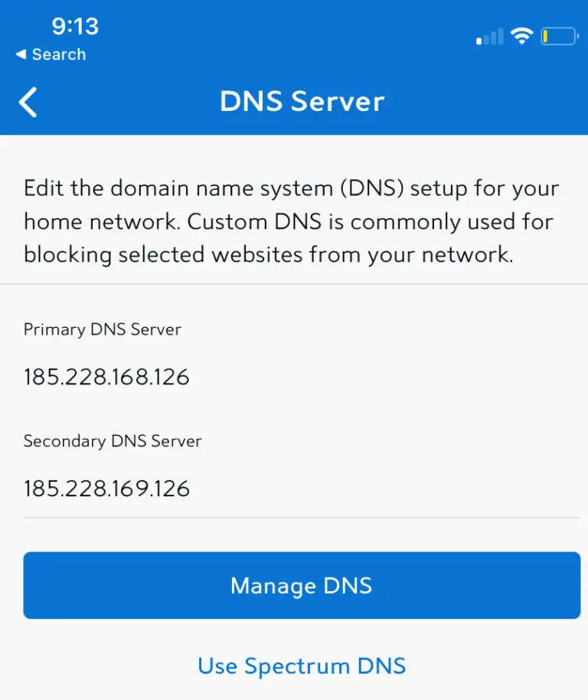
Task: Select the Primary DNS Server value
Action: point(106,376)
